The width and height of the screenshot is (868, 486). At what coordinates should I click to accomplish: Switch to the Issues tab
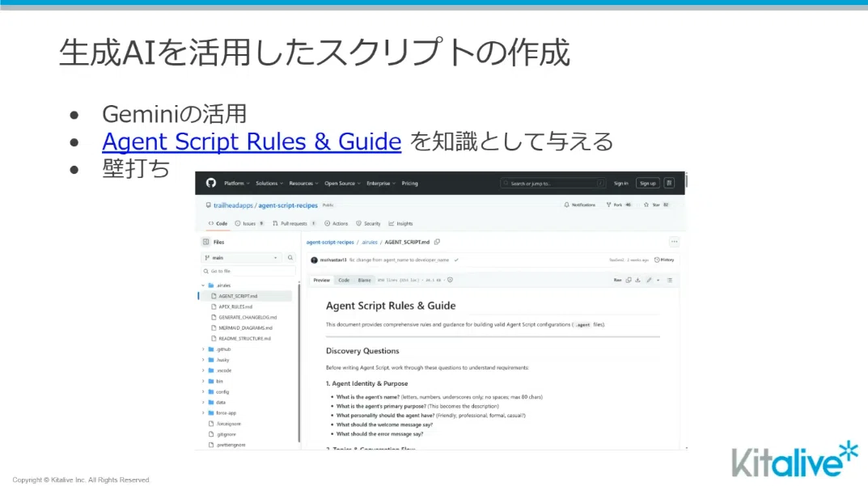[249, 224]
